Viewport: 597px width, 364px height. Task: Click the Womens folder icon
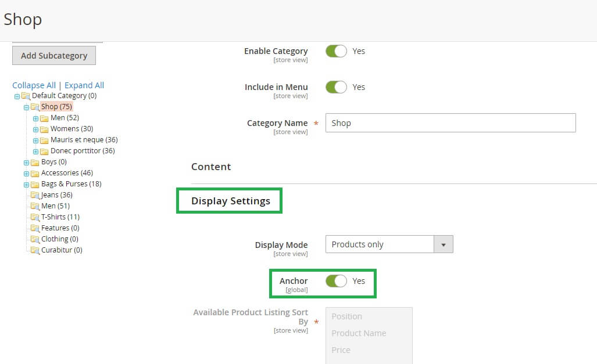(44, 129)
